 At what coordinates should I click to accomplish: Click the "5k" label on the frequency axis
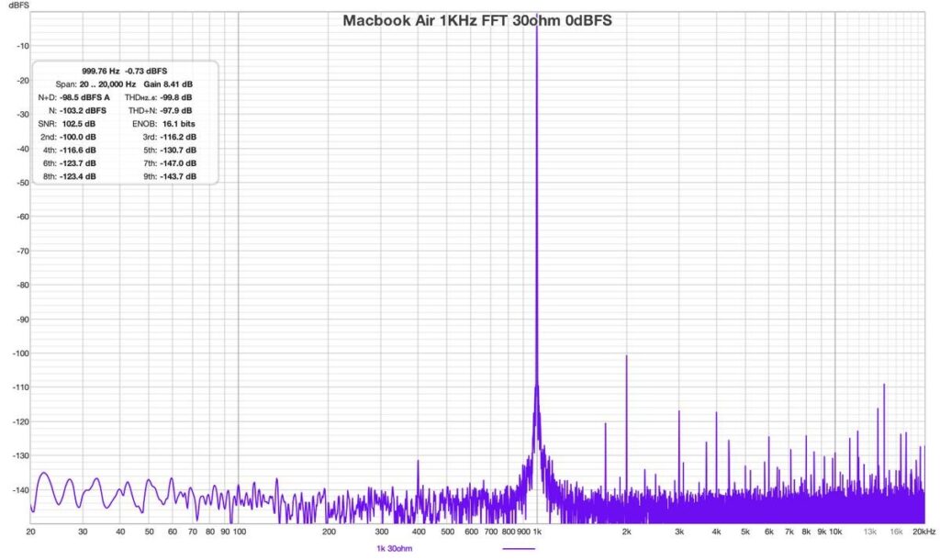[x=745, y=532]
